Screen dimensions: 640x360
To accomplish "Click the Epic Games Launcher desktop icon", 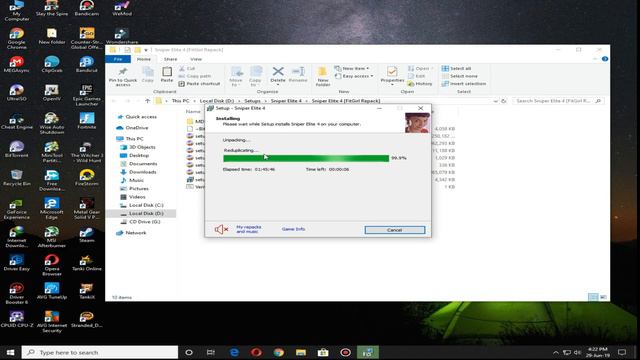I will point(87,96).
